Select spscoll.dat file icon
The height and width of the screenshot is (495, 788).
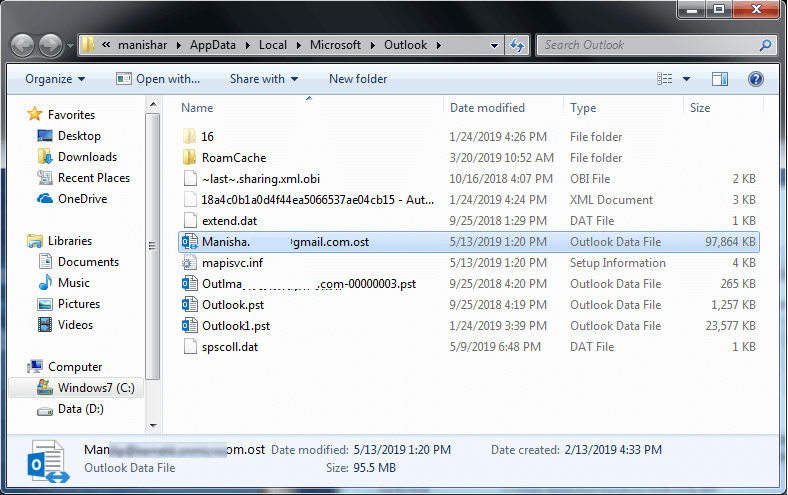click(x=190, y=347)
